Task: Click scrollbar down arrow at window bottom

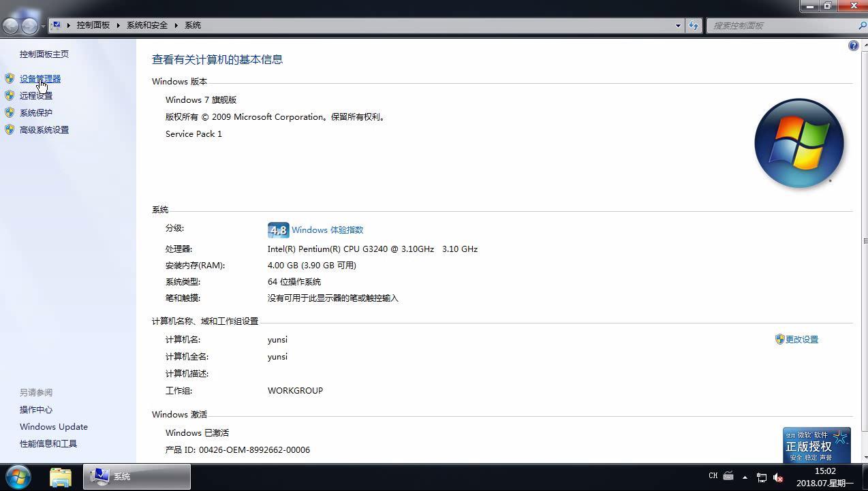Action: (865, 458)
